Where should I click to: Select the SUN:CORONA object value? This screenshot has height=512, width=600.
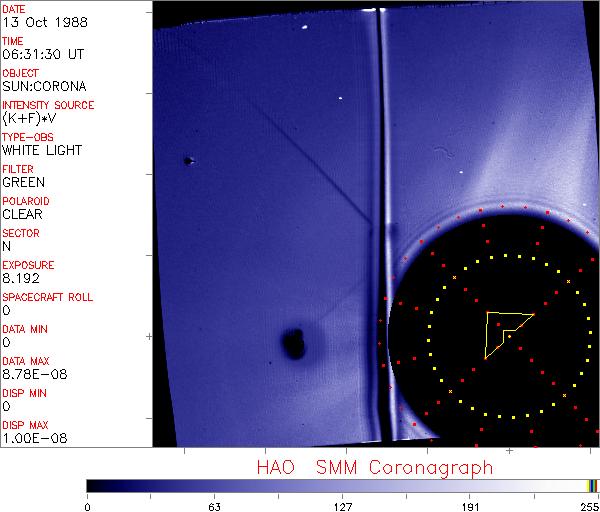[42, 86]
